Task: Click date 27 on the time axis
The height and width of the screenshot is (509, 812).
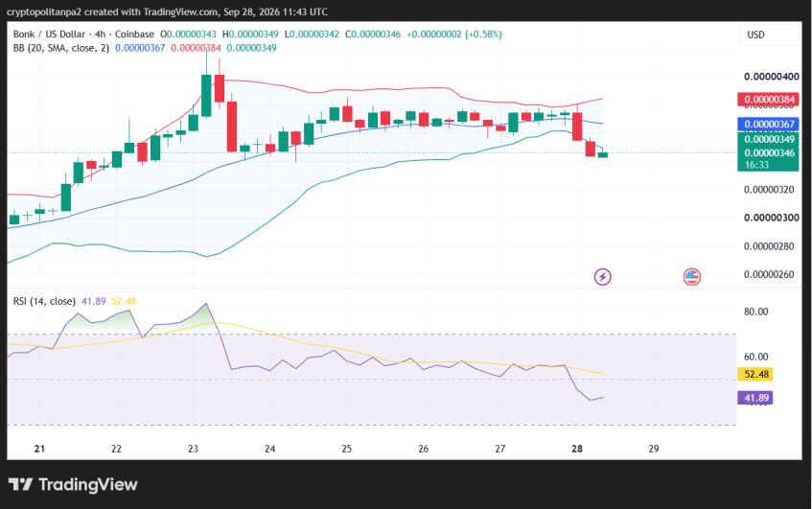Action: [x=499, y=449]
